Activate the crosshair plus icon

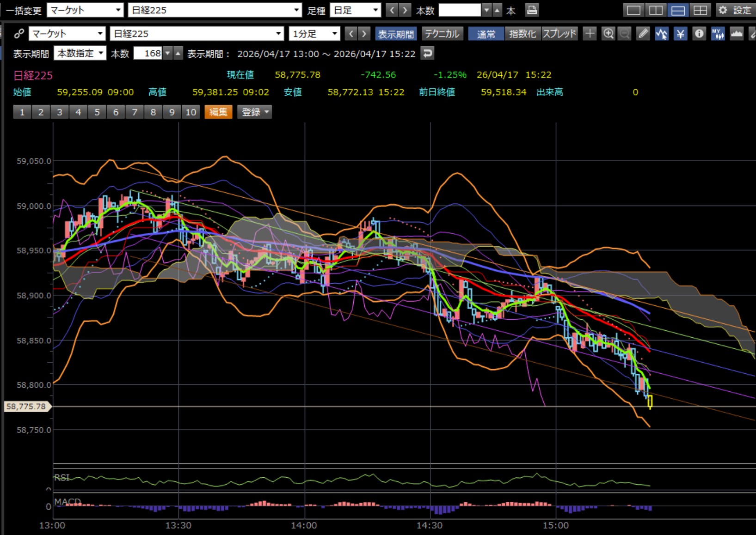click(x=590, y=34)
